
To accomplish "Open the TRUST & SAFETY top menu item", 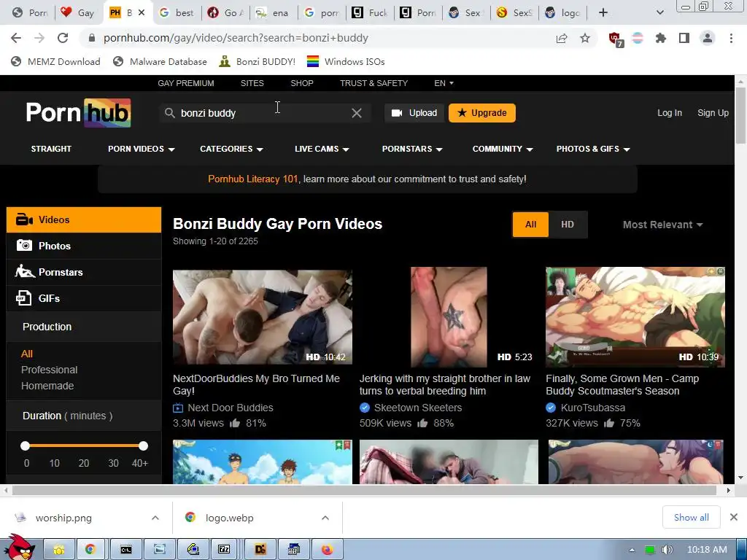I will click(374, 83).
